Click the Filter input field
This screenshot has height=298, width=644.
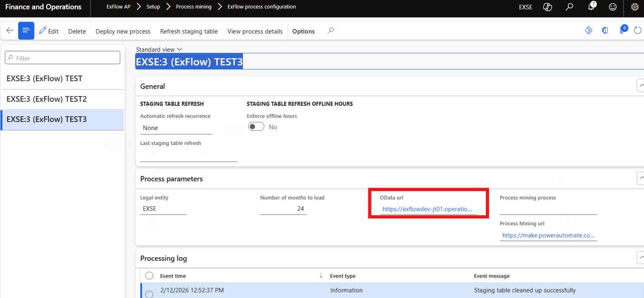(63, 58)
